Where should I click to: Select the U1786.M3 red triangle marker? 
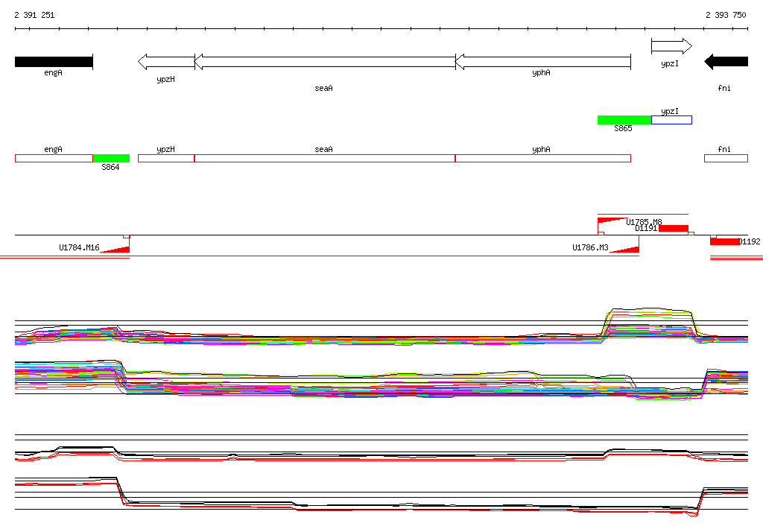point(624,248)
